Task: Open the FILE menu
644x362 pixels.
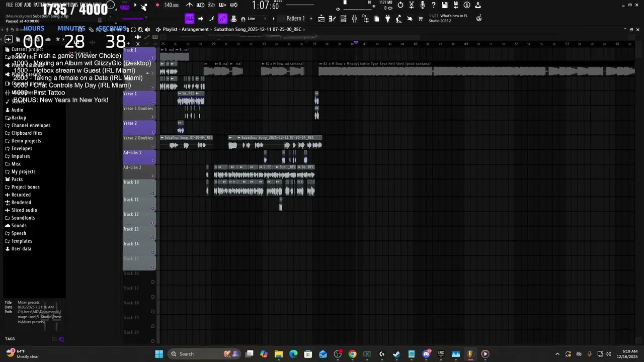Action: point(10,5)
